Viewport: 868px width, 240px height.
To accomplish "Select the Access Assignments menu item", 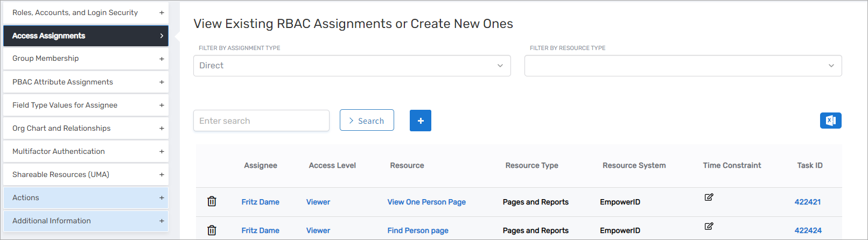I will click(86, 36).
